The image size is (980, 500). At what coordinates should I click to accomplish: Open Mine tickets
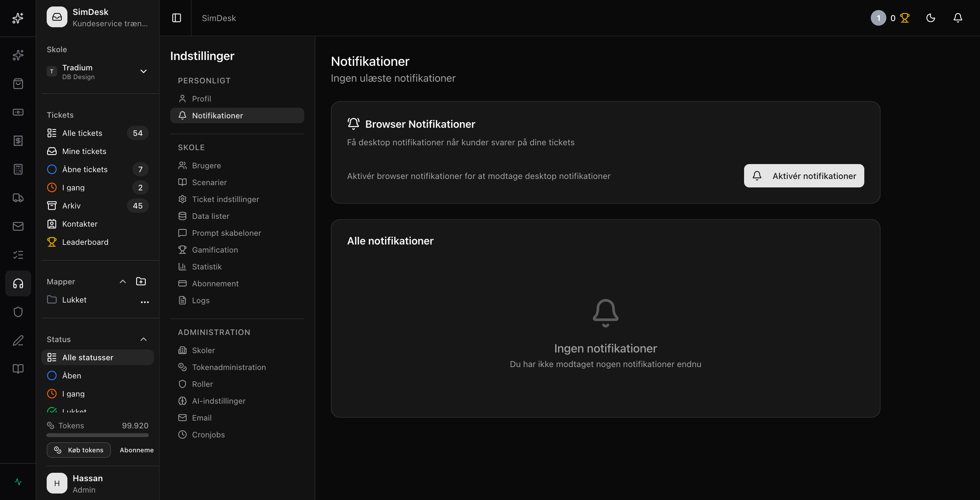coord(98,151)
